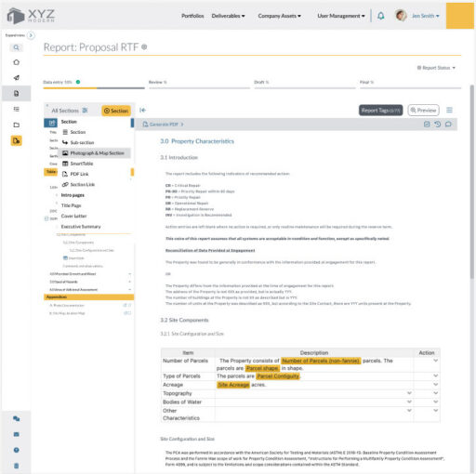
Task: Open notifications bell icon
Action: pos(381,16)
